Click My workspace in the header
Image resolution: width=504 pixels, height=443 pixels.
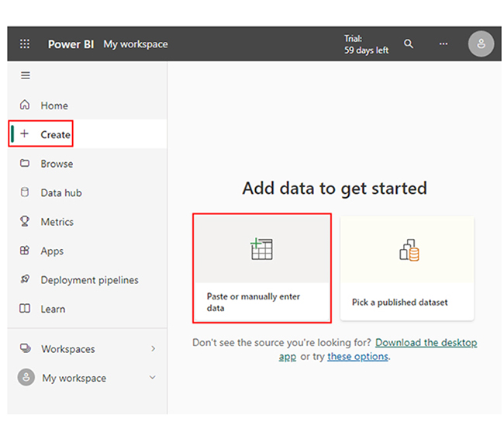[x=136, y=44]
